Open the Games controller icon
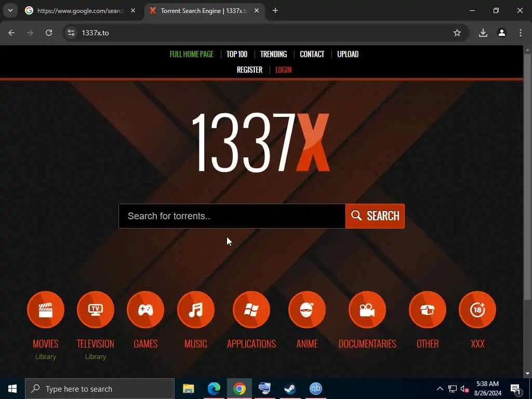The width and height of the screenshot is (532, 399). [x=145, y=310]
